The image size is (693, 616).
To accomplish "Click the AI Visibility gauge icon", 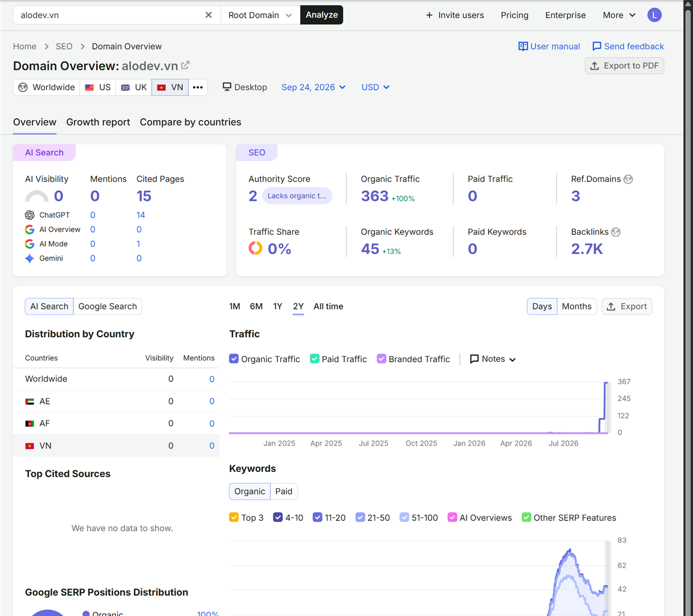I will [x=37, y=197].
